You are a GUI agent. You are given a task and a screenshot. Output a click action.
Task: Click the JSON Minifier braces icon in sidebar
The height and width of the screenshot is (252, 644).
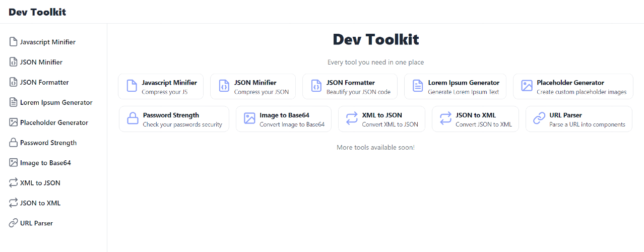14,62
